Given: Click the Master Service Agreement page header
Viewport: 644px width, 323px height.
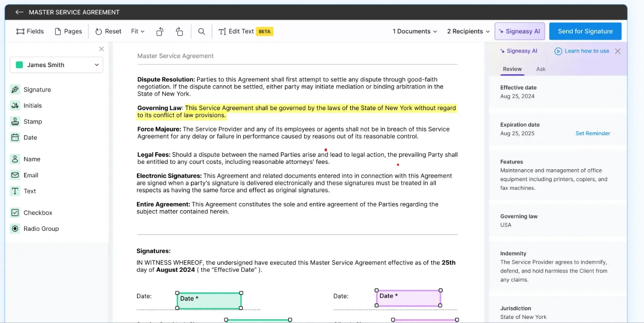Looking at the screenshot, I should (x=175, y=56).
